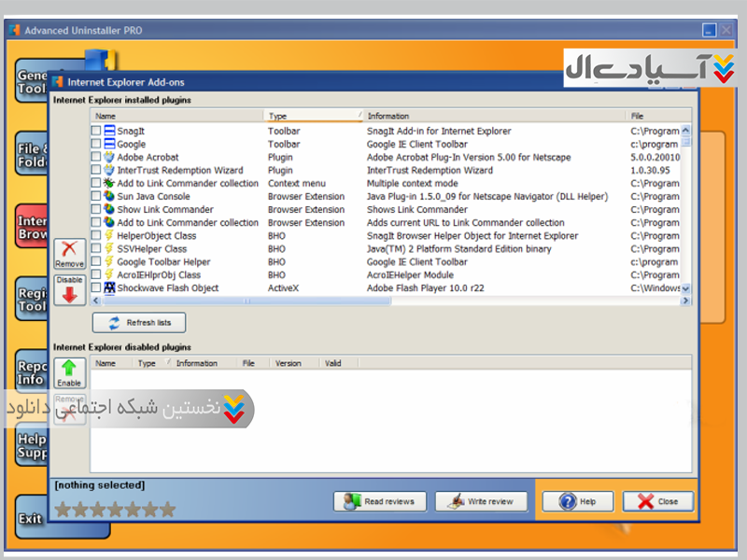Close the Internet Explorer Add-ons dialog
Image resolution: width=747 pixels, height=560 pixels.
tap(658, 501)
